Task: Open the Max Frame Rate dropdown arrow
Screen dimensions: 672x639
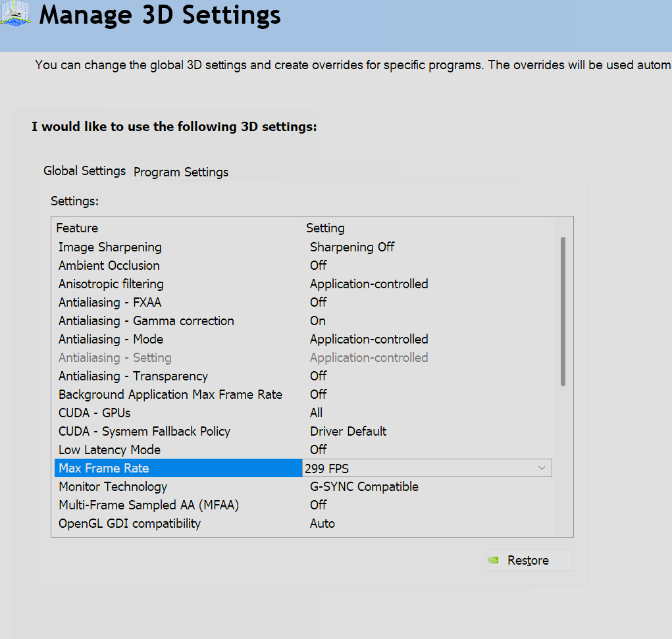Action: (x=542, y=468)
